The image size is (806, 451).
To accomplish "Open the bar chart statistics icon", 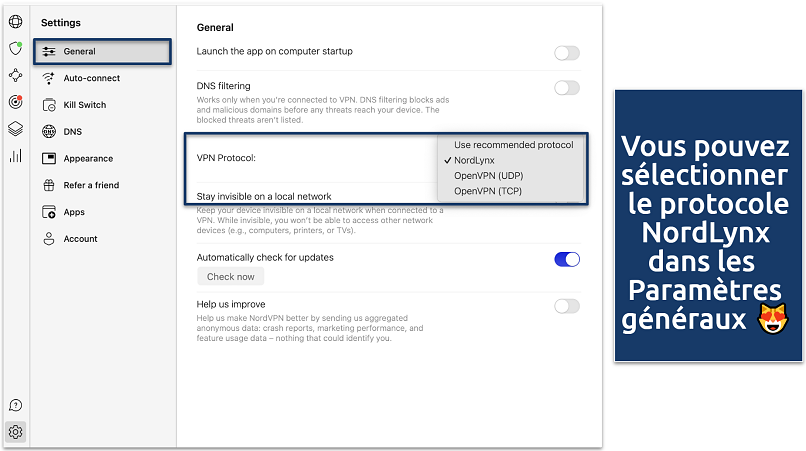I will 15,155.
